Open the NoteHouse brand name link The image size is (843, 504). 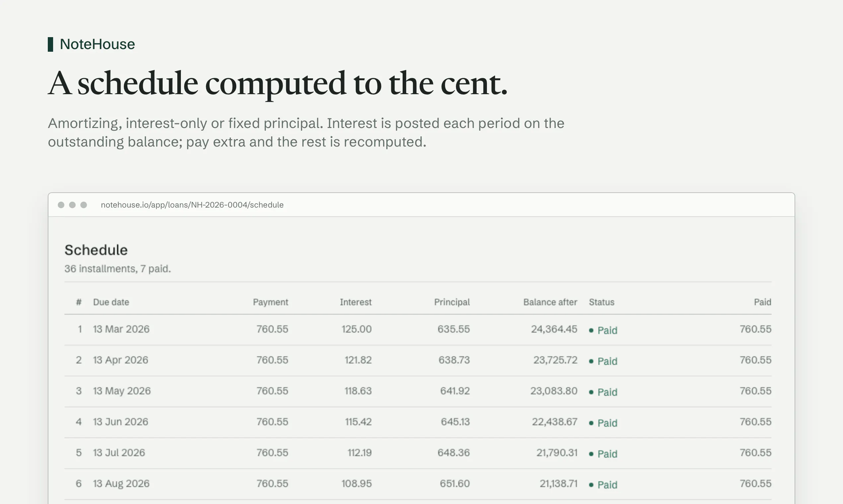click(97, 44)
